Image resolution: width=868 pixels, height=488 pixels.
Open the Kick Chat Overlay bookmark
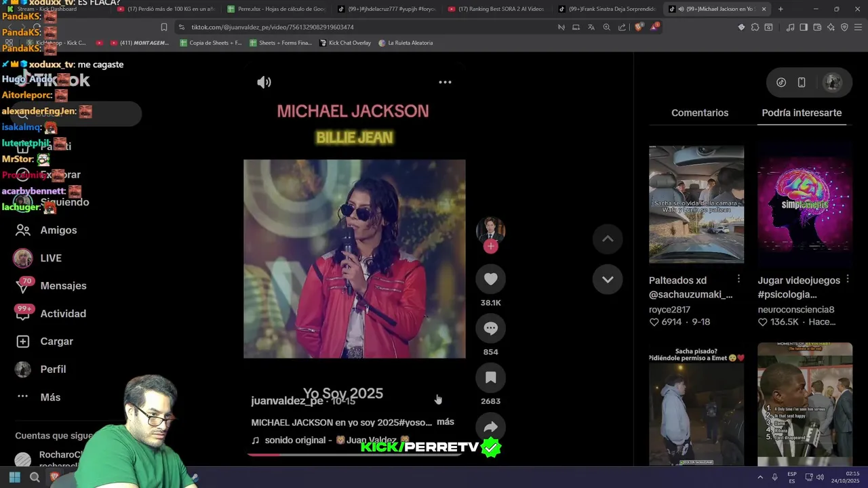(345, 43)
